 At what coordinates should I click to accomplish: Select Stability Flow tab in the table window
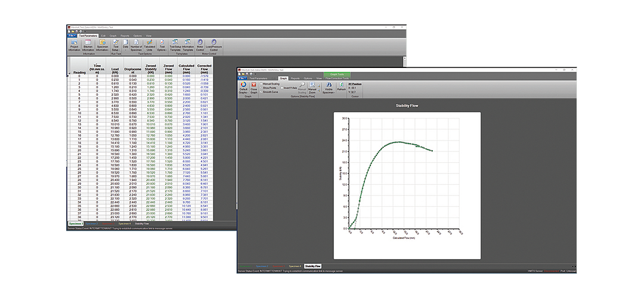[142, 223]
